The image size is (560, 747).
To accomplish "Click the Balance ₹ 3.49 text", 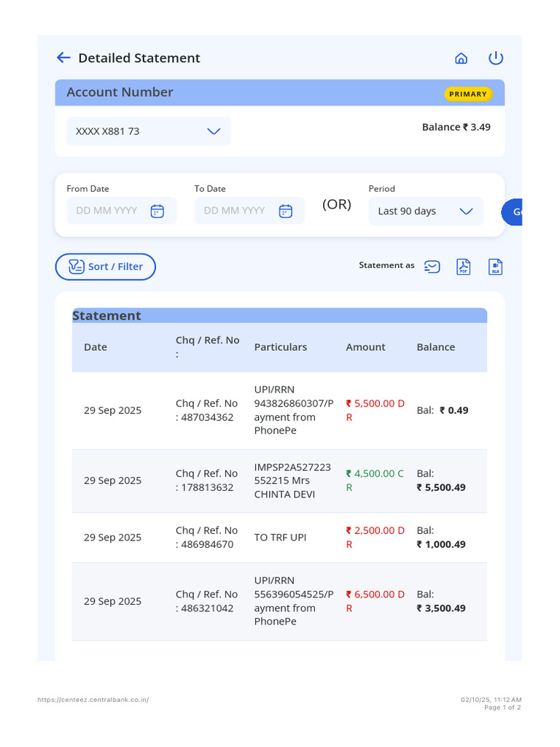I will pyautogui.click(x=456, y=127).
